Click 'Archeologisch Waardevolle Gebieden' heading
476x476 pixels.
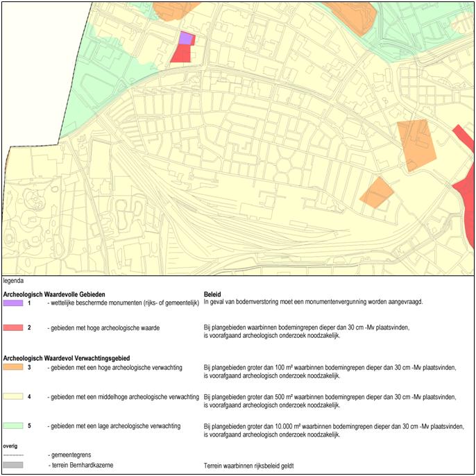tap(54, 294)
